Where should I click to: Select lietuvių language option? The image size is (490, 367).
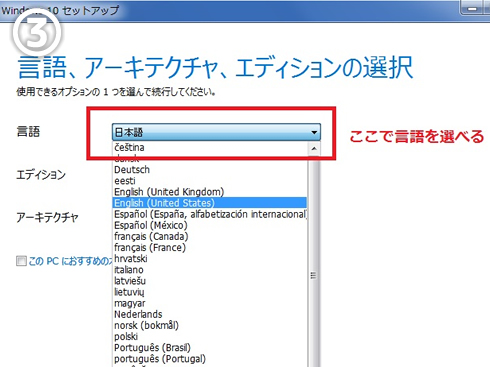(210, 292)
